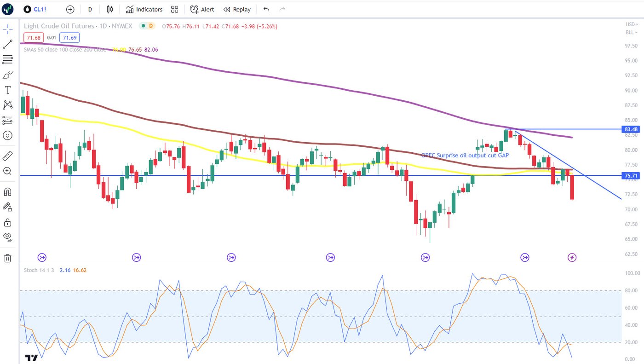Remove drawings with the trash icon
644x364 pixels.
[7, 258]
